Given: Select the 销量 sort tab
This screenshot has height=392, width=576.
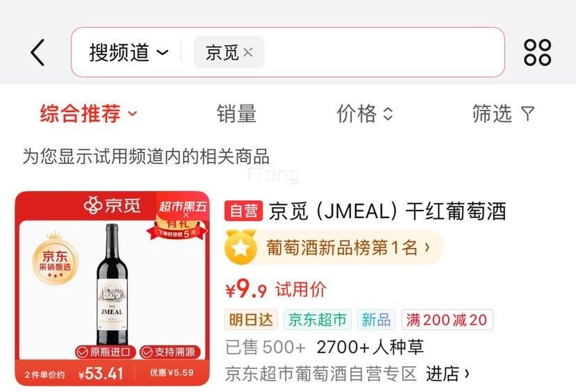Looking at the screenshot, I should [x=236, y=113].
